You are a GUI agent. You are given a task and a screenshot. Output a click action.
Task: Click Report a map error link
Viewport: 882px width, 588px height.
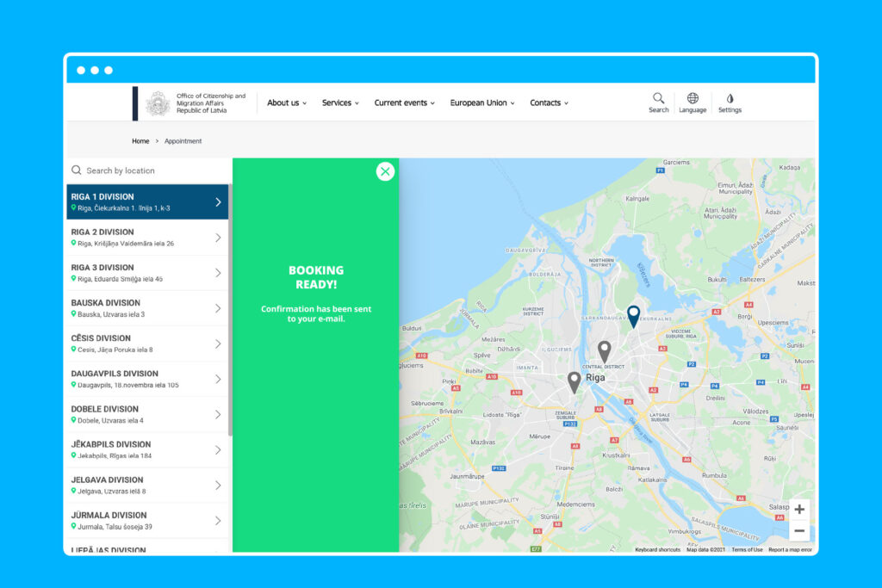tap(790, 549)
